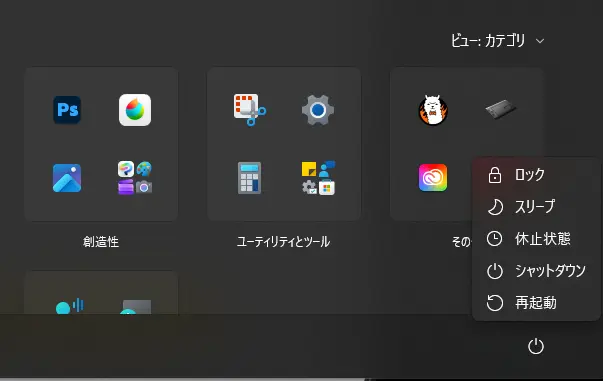Open the Photoshop app

67,110
